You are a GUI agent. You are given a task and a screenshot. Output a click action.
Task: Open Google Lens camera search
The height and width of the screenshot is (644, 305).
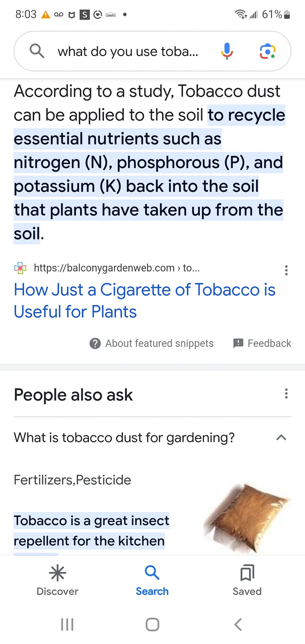(267, 51)
